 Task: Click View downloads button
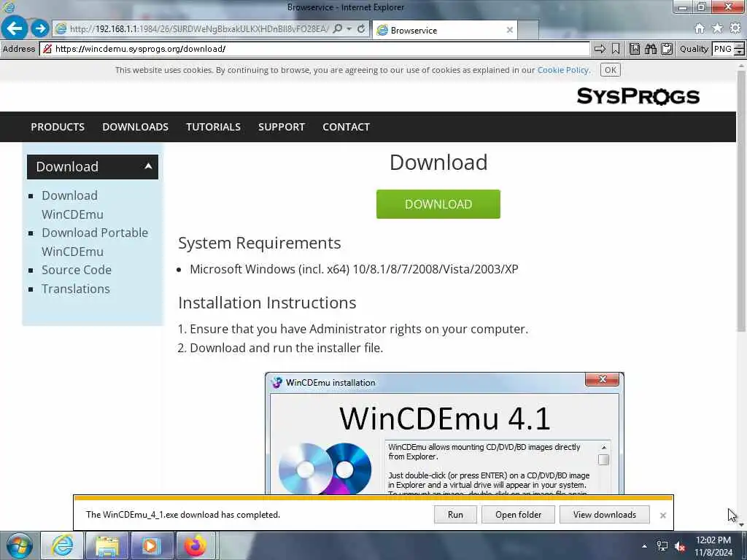pyautogui.click(x=605, y=515)
